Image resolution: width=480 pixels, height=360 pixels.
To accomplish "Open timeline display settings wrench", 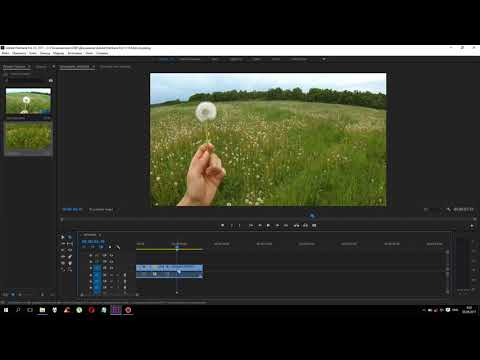I will (x=118, y=247).
